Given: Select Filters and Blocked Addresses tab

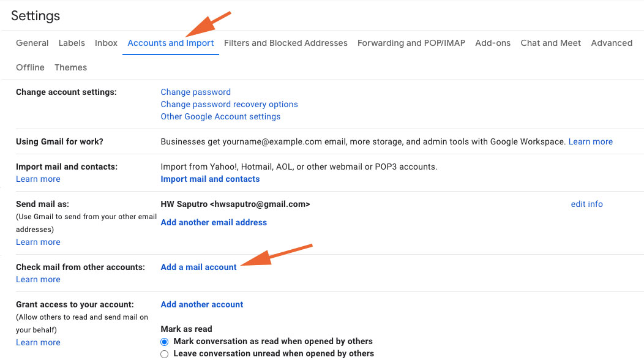Looking at the screenshot, I should pyautogui.click(x=285, y=43).
